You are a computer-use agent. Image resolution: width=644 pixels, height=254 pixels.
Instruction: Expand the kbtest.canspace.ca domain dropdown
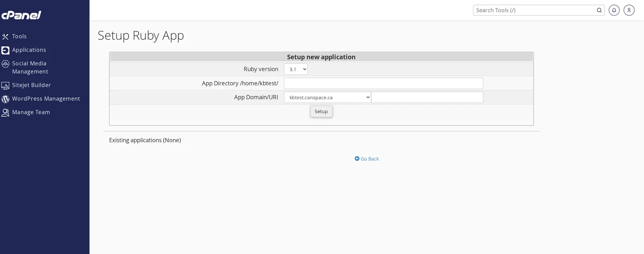pyautogui.click(x=328, y=97)
